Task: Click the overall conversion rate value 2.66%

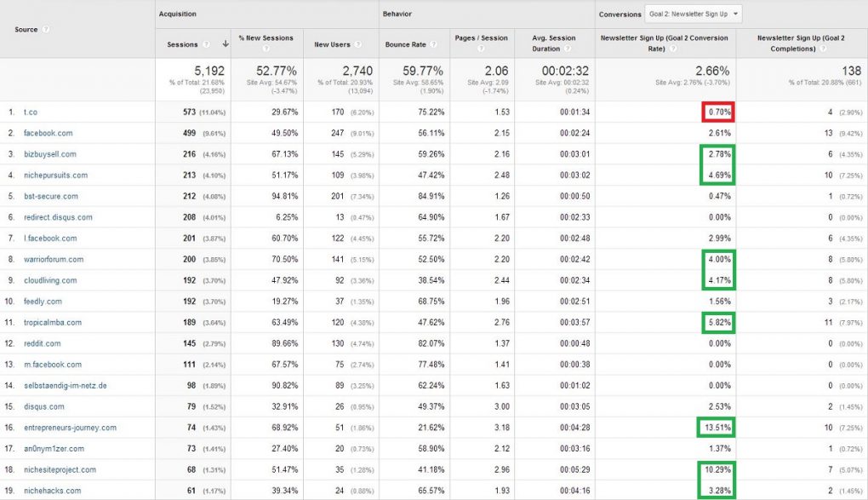Action: pyautogui.click(x=712, y=71)
